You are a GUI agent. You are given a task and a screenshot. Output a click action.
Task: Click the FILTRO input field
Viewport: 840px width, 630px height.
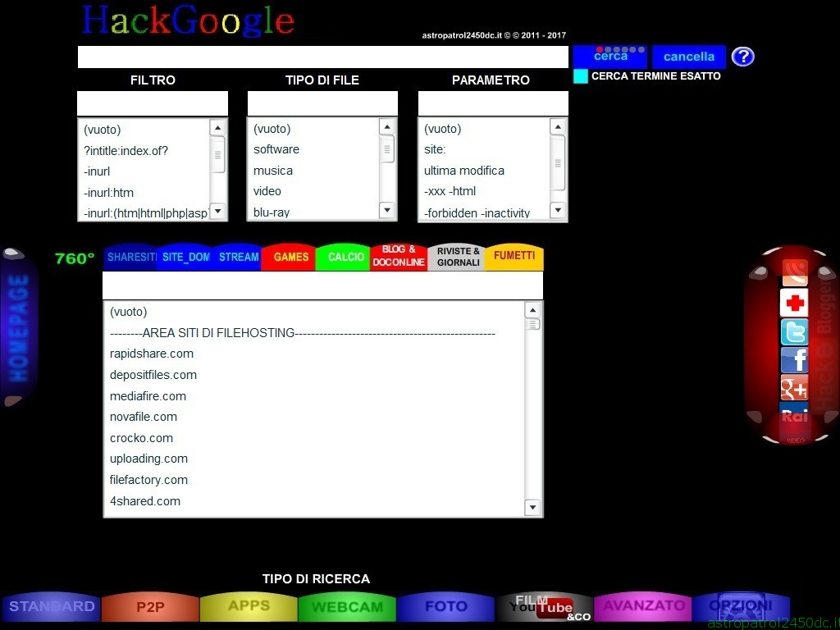153,103
